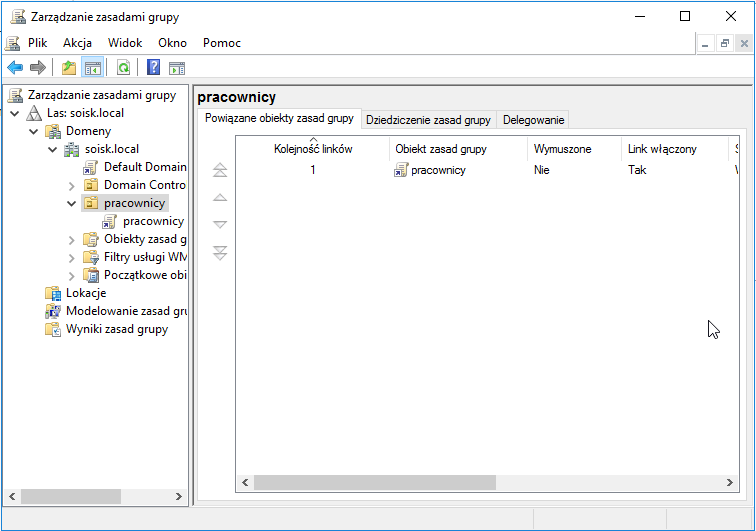Click the Las forest triangle icon
Image resolution: width=756 pixels, height=531 pixels.
(x=34, y=113)
